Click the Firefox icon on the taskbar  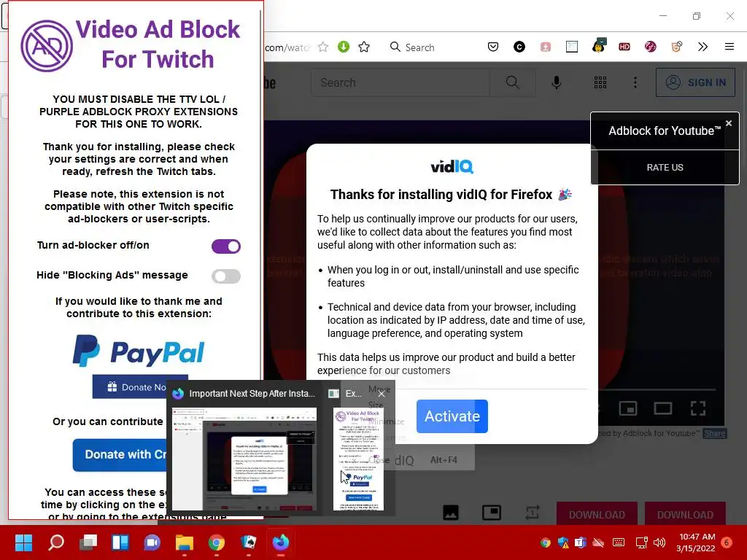tap(281, 542)
